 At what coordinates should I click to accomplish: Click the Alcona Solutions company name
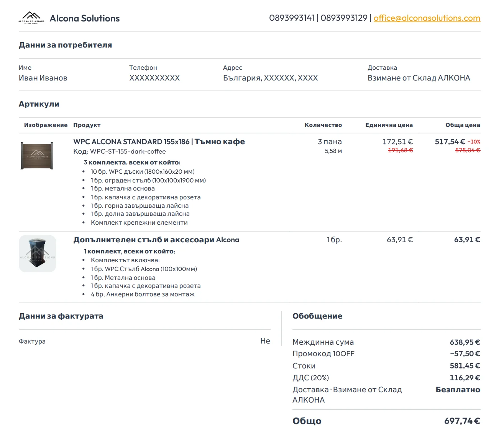[x=85, y=18]
